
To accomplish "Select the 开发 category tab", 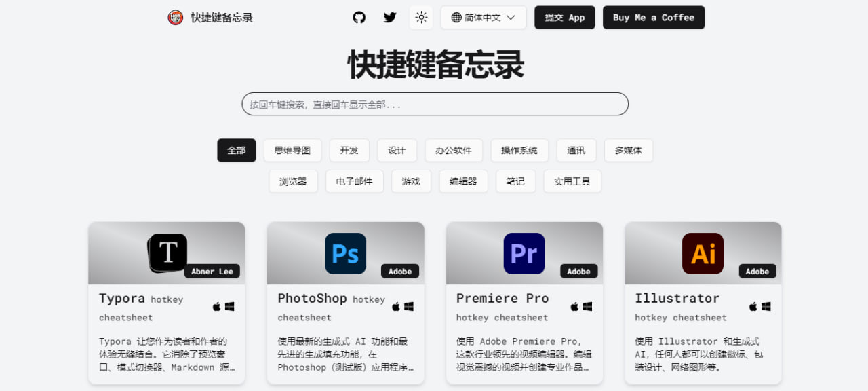I will point(349,150).
